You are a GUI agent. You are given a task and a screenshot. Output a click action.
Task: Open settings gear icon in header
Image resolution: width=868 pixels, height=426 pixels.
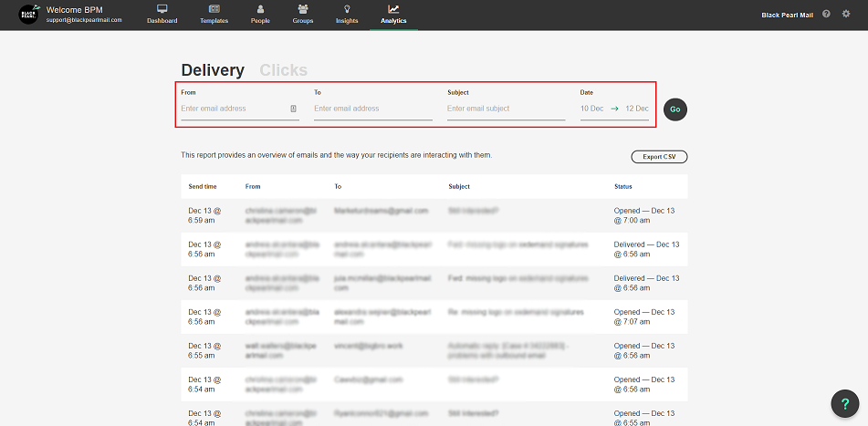pyautogui.click(x=846, y=15)
